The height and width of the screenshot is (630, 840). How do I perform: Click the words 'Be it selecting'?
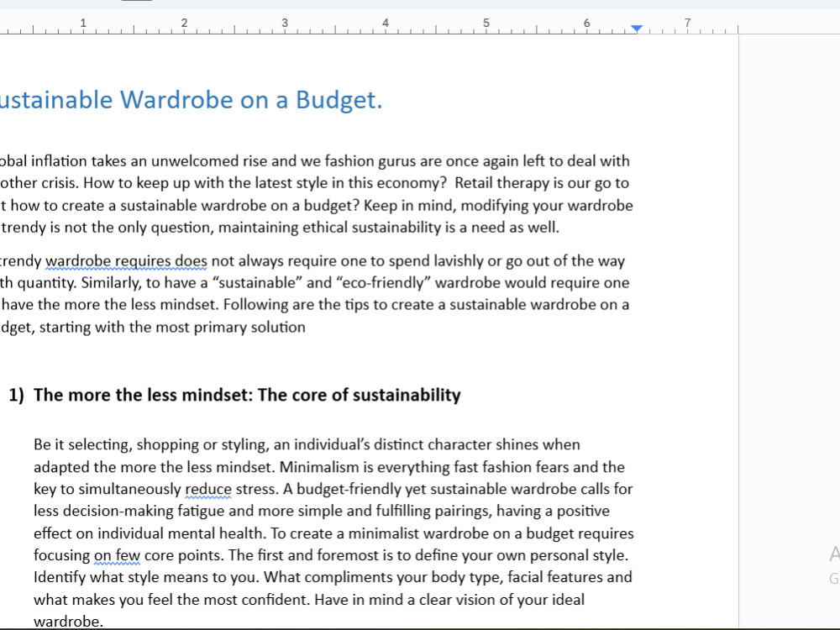pos(81,444)
